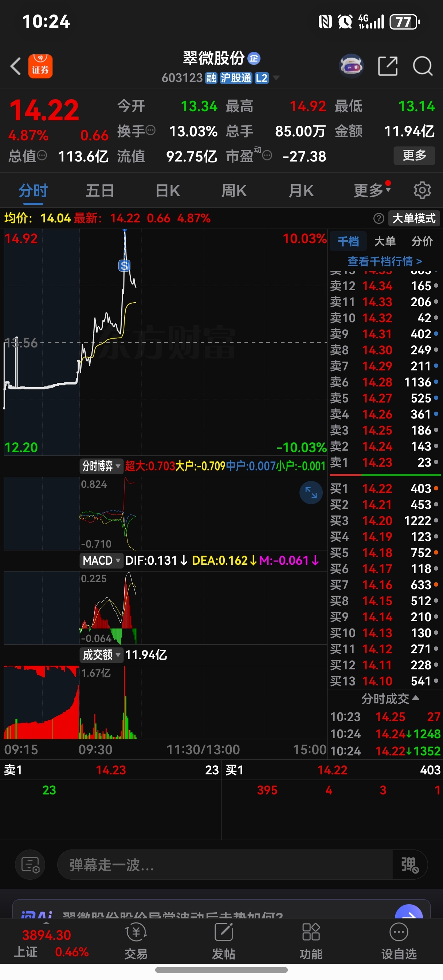
Task: Switch to the 分价 tab
Action: [422, 241]
